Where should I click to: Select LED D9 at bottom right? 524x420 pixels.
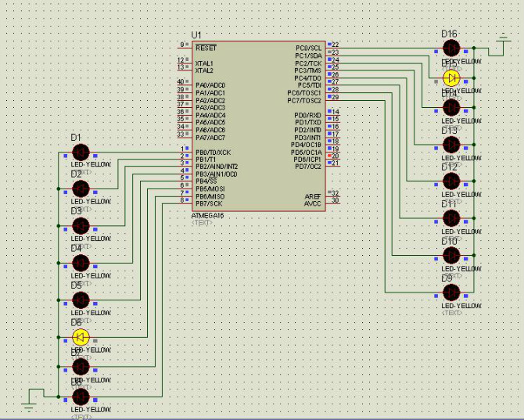pos(451,292)
